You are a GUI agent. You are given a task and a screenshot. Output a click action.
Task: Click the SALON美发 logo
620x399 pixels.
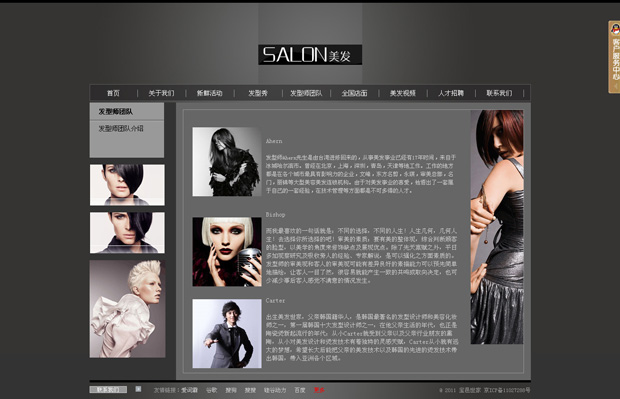[310, 55]
